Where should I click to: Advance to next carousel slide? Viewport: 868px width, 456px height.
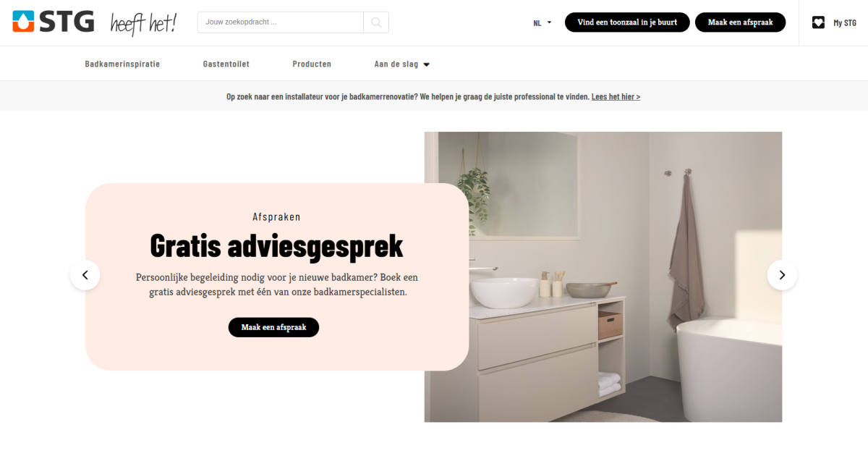pos(782,275)
